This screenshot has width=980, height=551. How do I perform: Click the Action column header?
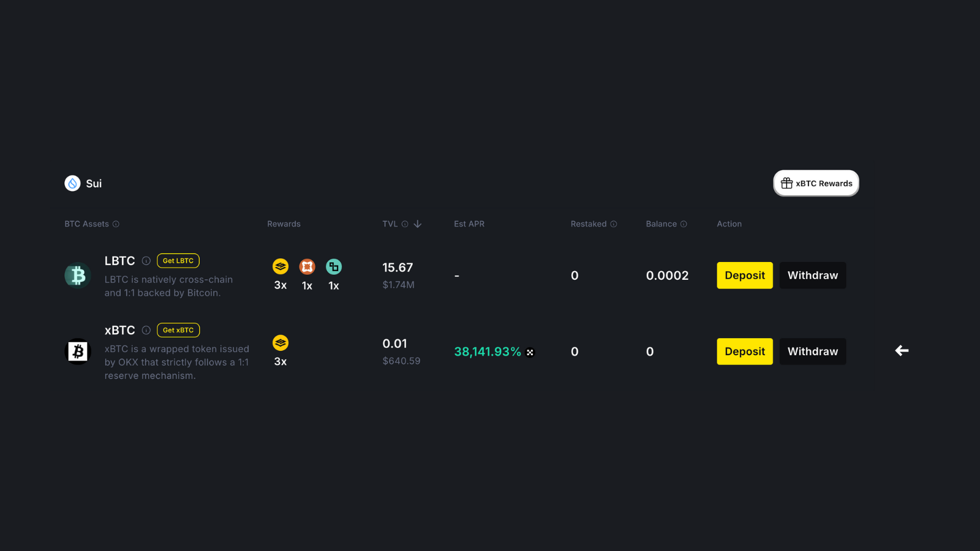point(729,224)
